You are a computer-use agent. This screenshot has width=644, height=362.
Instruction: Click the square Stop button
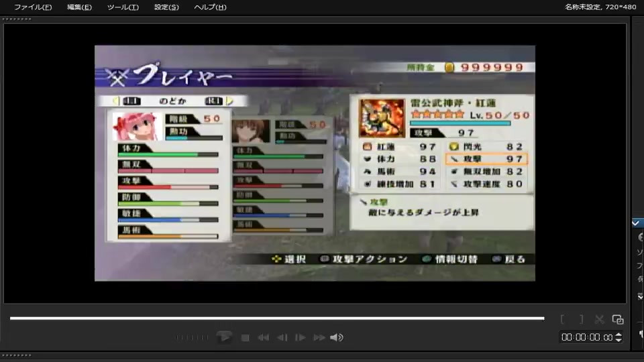246,338
